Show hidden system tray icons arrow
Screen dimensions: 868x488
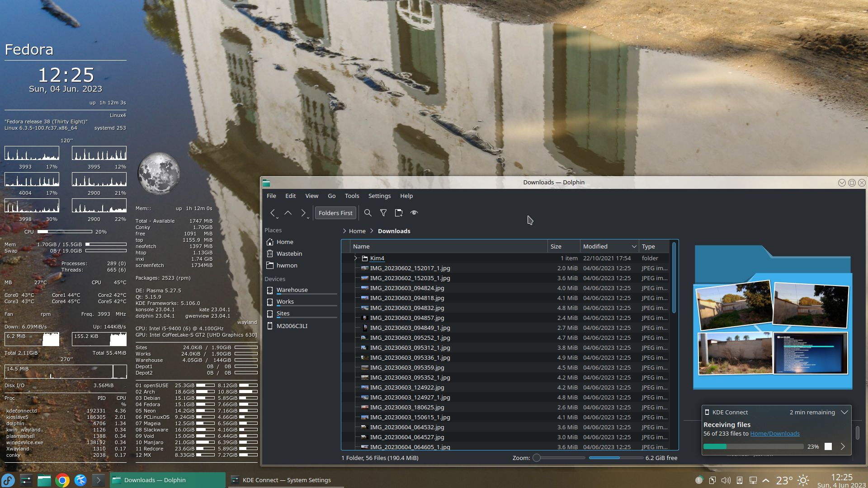[x=766, y=480]
